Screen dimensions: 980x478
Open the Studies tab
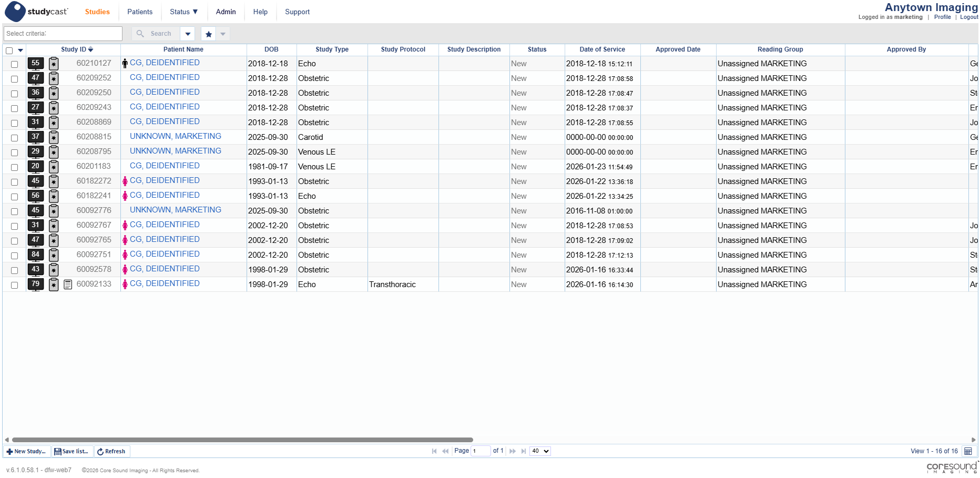(x=97, y=12)
